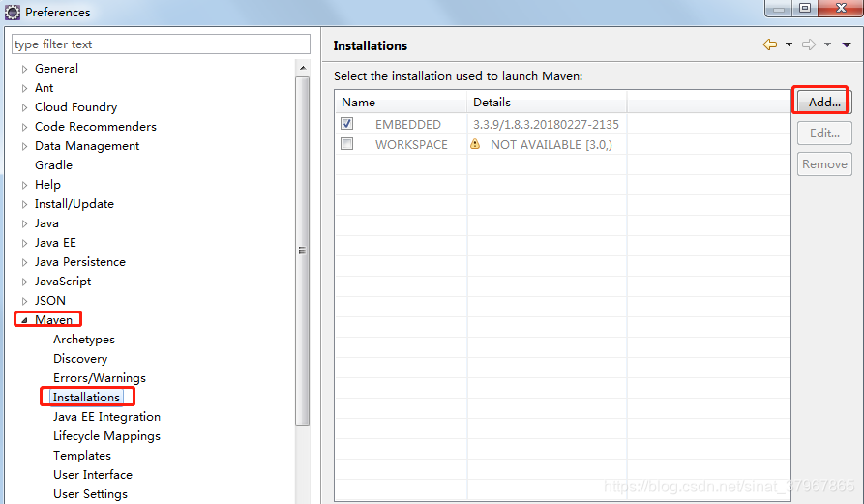The width and height of the screenshot is (864, 504).
Task: Check the WORKSPACE installation checkbox
Action: (346, 144)
